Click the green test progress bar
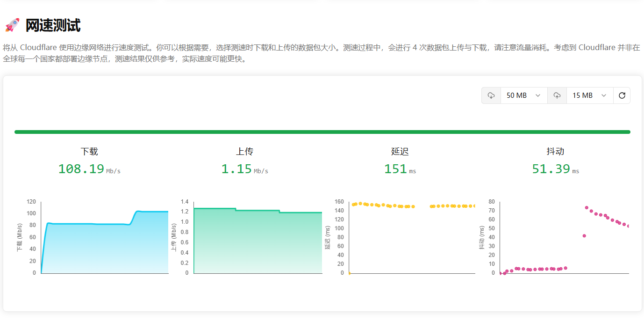Image resolution: width=644 pixels, height=322 pixels. 322,132
